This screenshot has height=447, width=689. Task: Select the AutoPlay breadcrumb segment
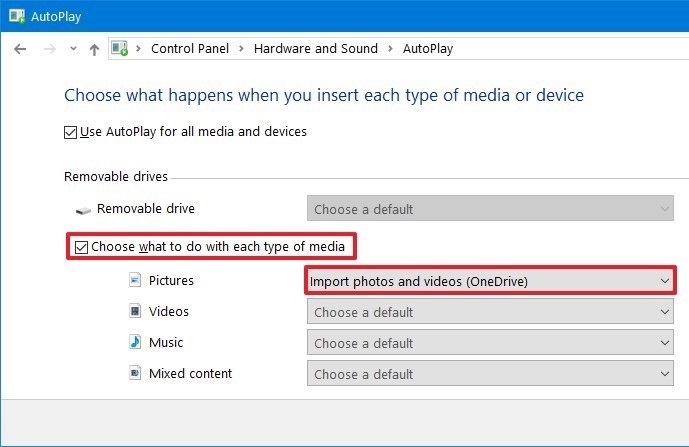tap(430, 49)
